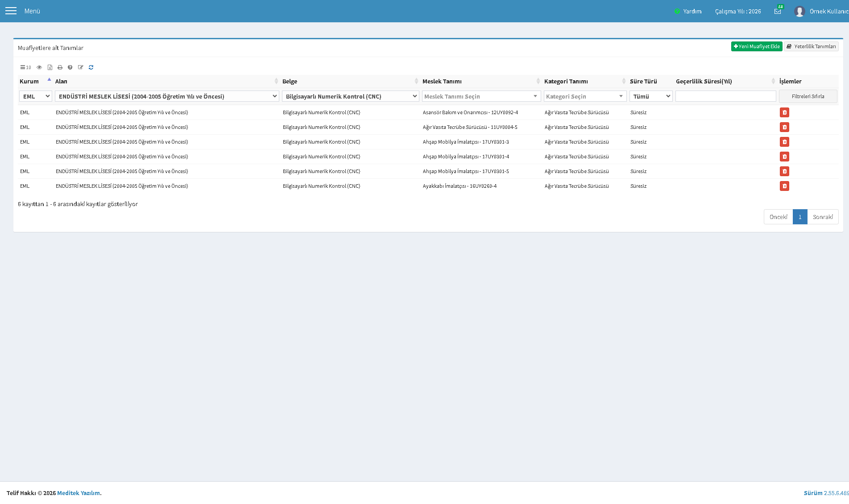
Task: Toggle column visibility eye icon
Action: (39, 67)
